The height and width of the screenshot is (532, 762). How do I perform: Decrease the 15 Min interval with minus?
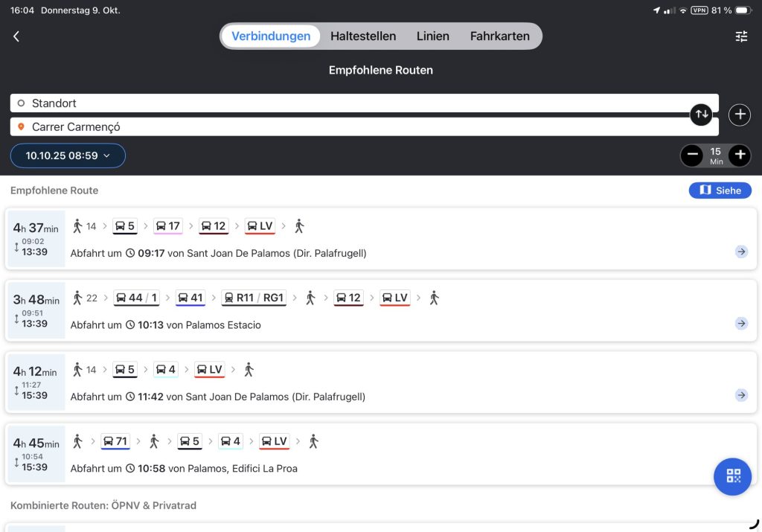click(692, 156)
